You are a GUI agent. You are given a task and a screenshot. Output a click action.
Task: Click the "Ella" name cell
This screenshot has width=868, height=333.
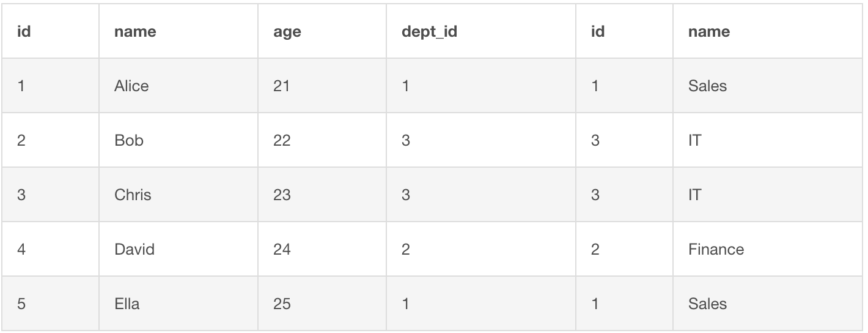coord(127,304)
